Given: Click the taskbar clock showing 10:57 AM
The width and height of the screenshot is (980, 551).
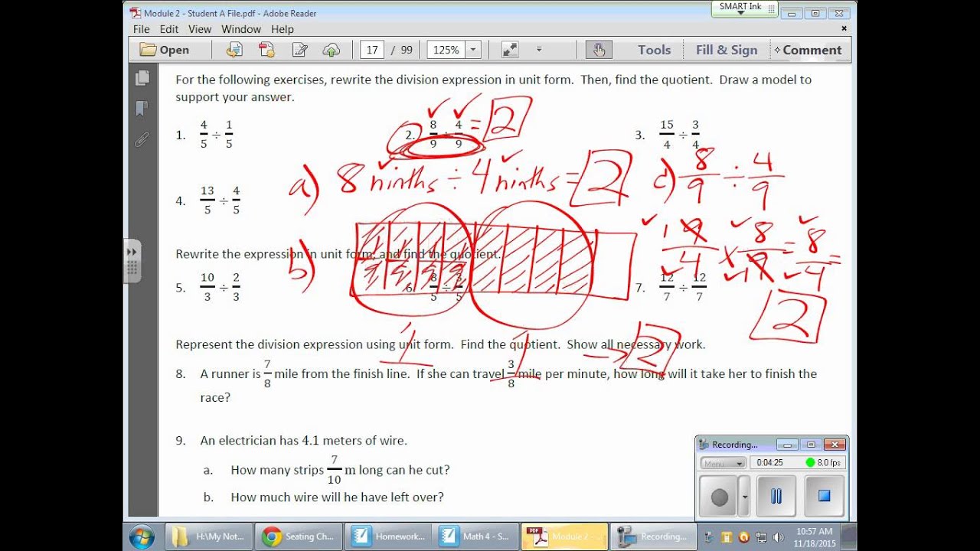Looking at the screenshot, I should click(815, 536).
